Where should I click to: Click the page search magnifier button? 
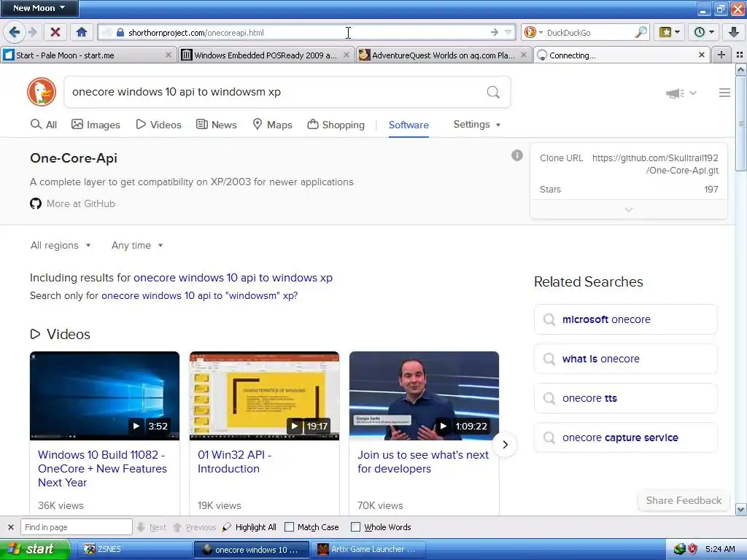(494, 92)
